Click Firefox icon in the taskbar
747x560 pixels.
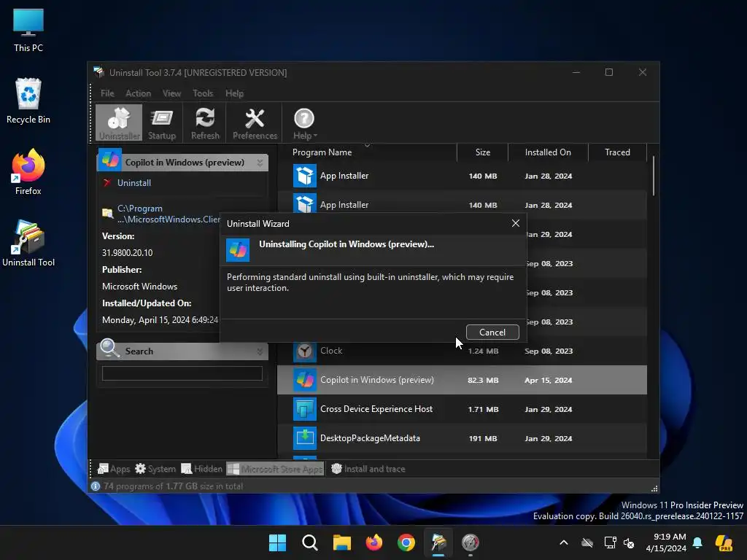[374, 542]
